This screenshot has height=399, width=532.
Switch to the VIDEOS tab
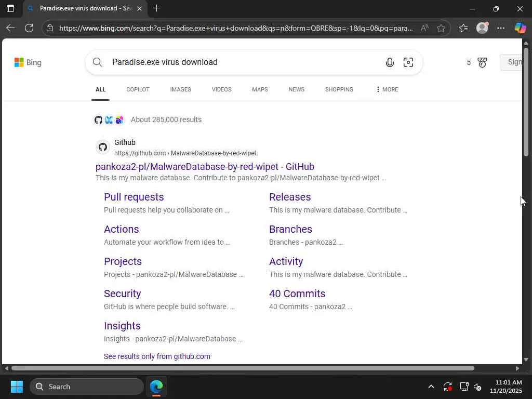pyautogui.click(x=221, y=89)
